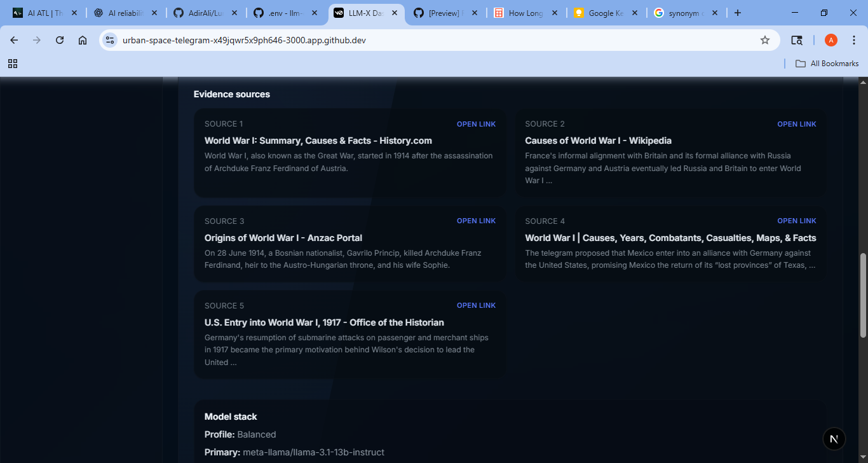Image resolution: width=868 pixels, height=463 pixels.
Task: Close the How Long tab
Action: click(555, 13)
